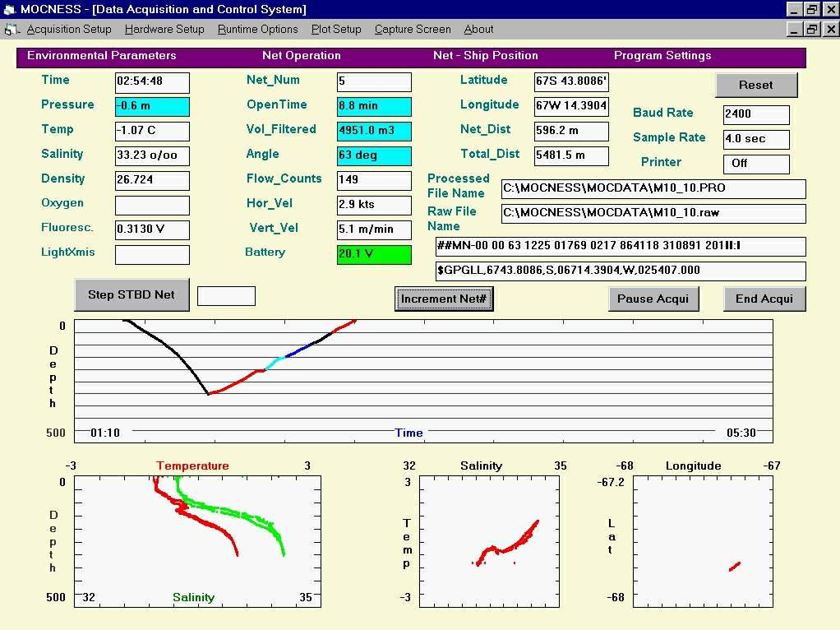Open the Hardware Setup menu

[164, 30]
